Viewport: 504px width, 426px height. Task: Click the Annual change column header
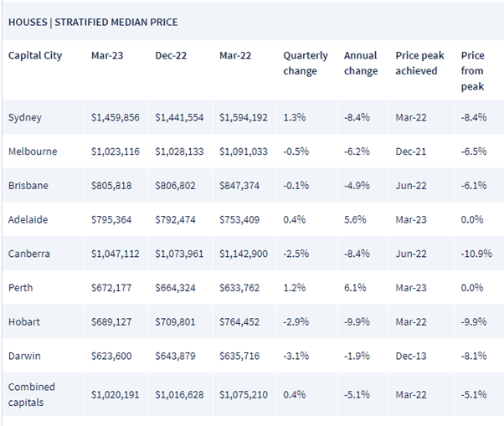[x=361, y=63]
